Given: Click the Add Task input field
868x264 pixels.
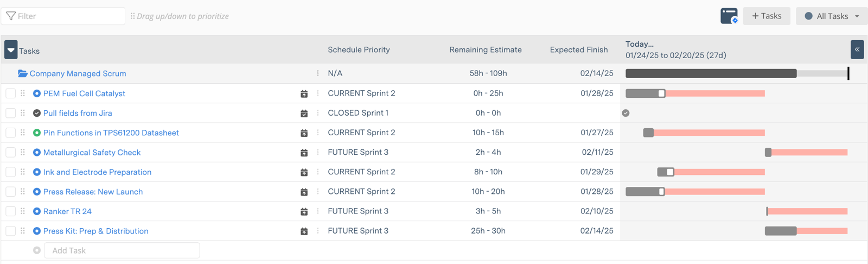Looking at the screenshot, I should coord(122,250).
